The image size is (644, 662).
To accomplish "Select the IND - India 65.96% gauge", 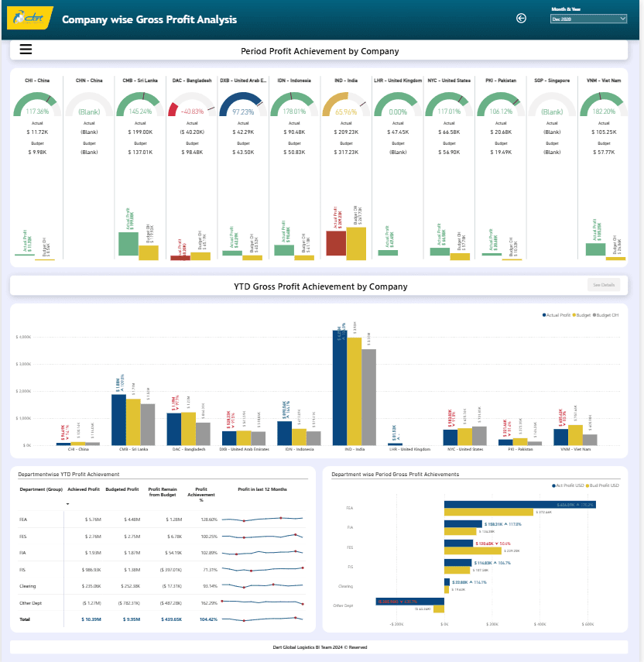I will coord(346,105).
